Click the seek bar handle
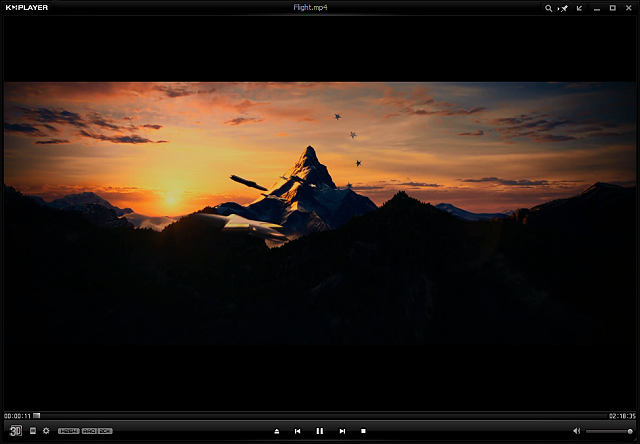Viewport: 640px width, 444px height. [x=37, y=416]
